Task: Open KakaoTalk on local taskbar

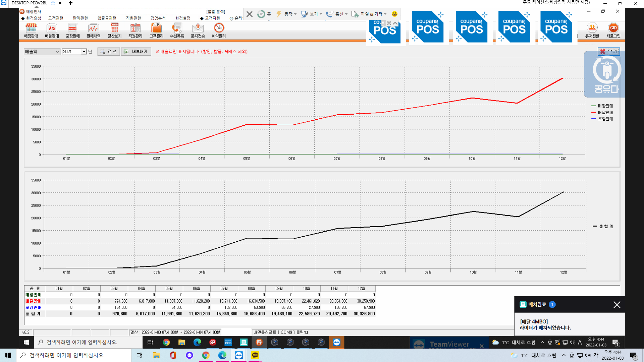Action: (255, 355)
